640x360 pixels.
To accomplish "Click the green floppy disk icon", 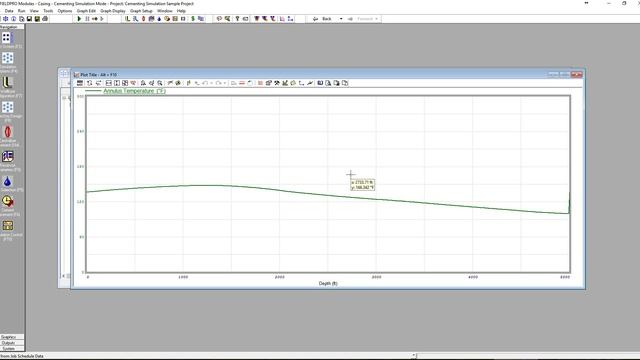I will [37, 19].
